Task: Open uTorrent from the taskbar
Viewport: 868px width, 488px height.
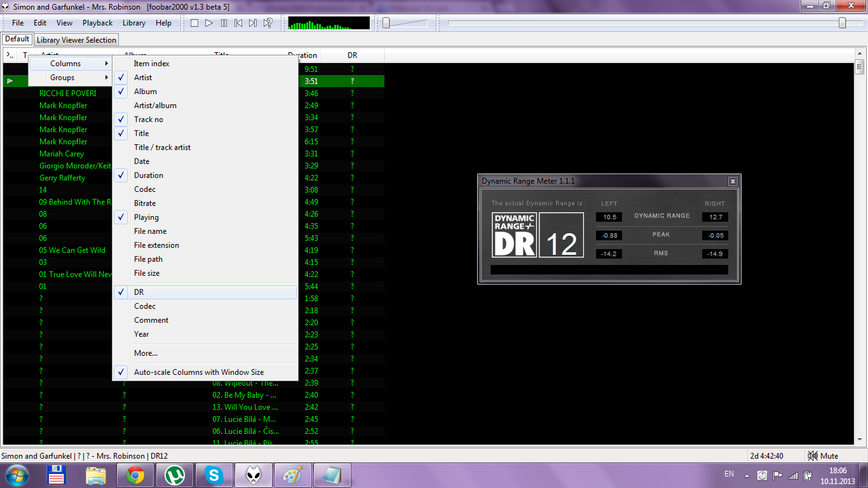Action: [x=175, y=475]
